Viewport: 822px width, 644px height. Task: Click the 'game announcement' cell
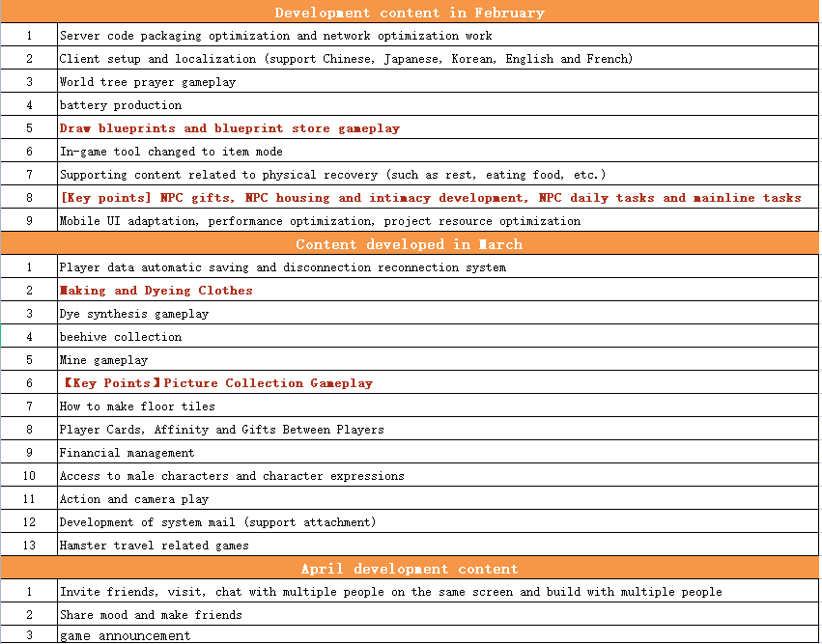125,635
